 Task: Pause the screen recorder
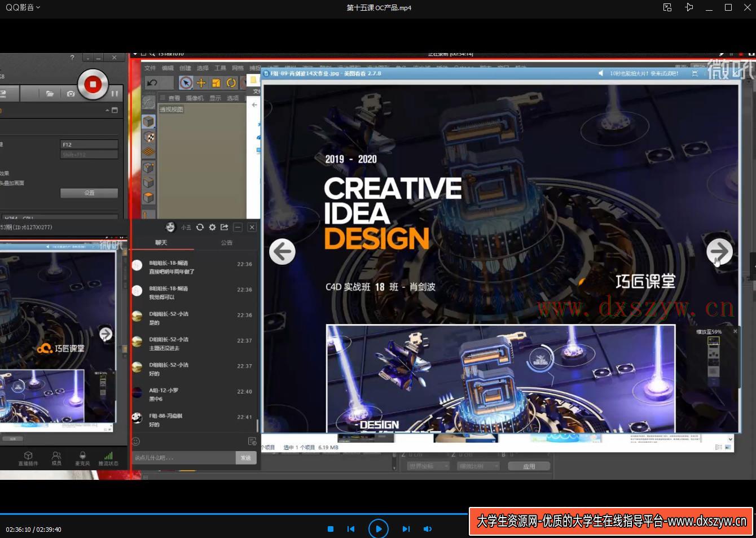tap(115, 93)
